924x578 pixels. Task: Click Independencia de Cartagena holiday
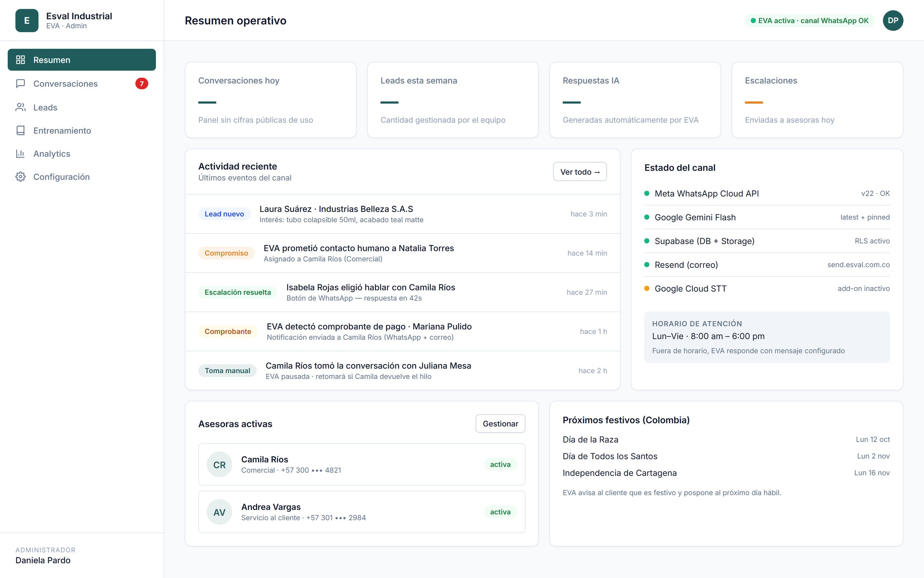[726, 473]
